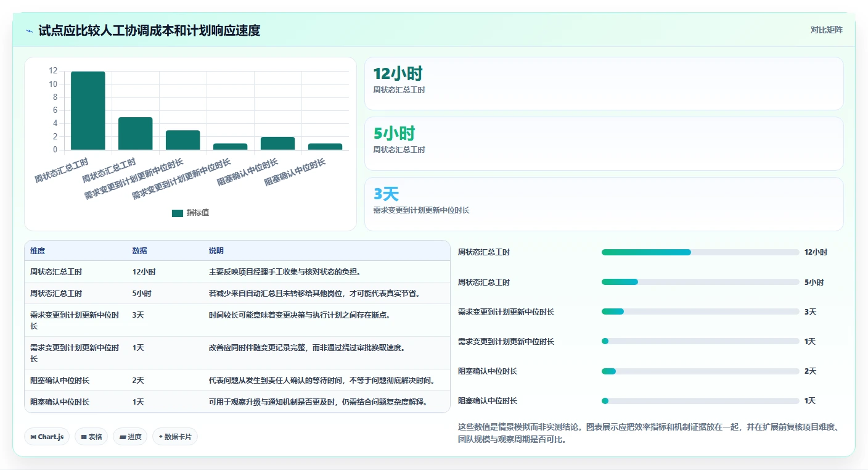
Task: Select the 进度 tag chip
Action: (x=130, y=437)
